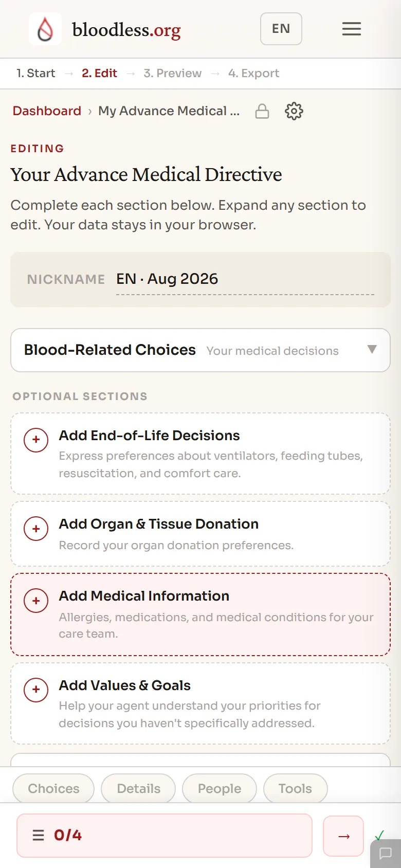Select the Tools filter pill
401x868 pixels.
295,788
